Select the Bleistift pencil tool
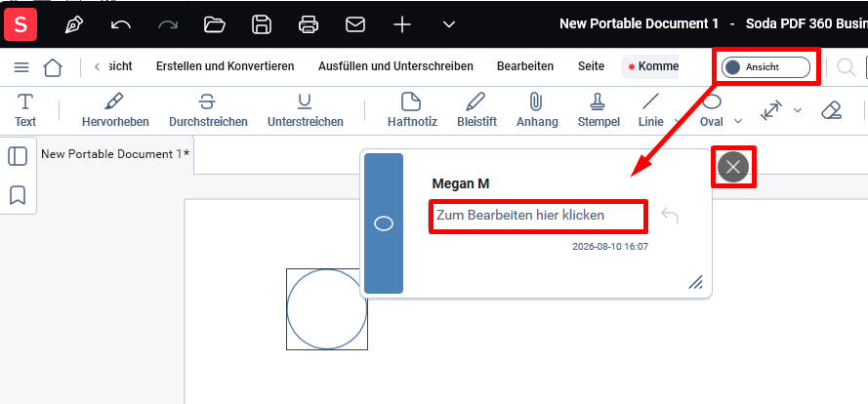The width and height of the screenshot is (868, 404). click(x=476, y=110)
